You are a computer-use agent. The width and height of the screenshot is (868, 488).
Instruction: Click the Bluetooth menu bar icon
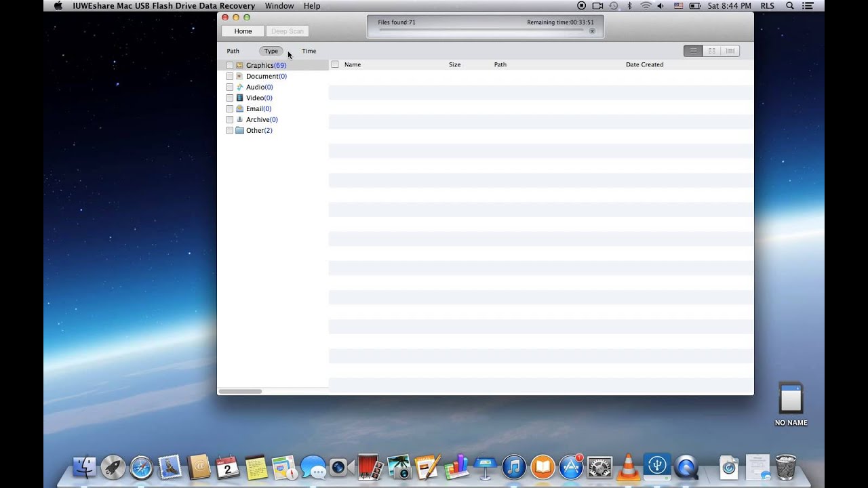tap(629, 5)
